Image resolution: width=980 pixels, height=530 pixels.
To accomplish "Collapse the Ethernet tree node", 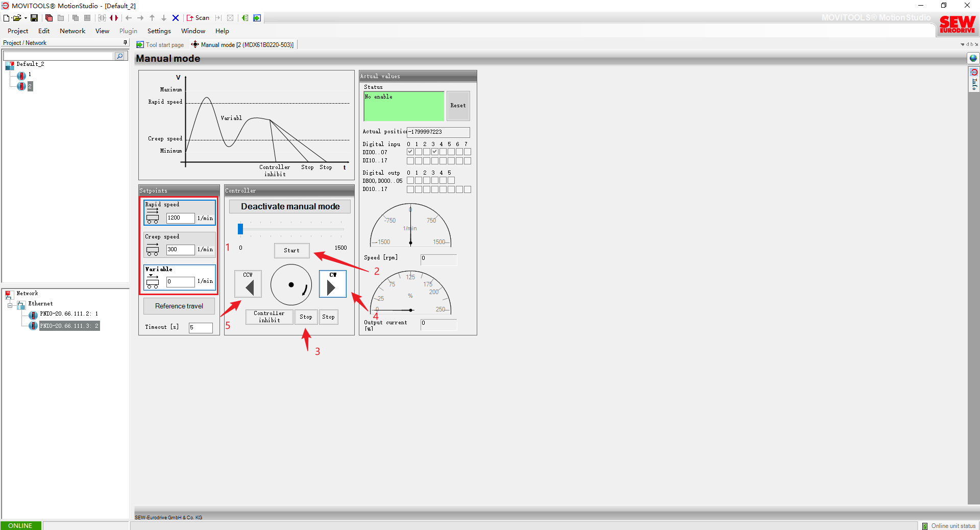I will click(x=10, y=305).
